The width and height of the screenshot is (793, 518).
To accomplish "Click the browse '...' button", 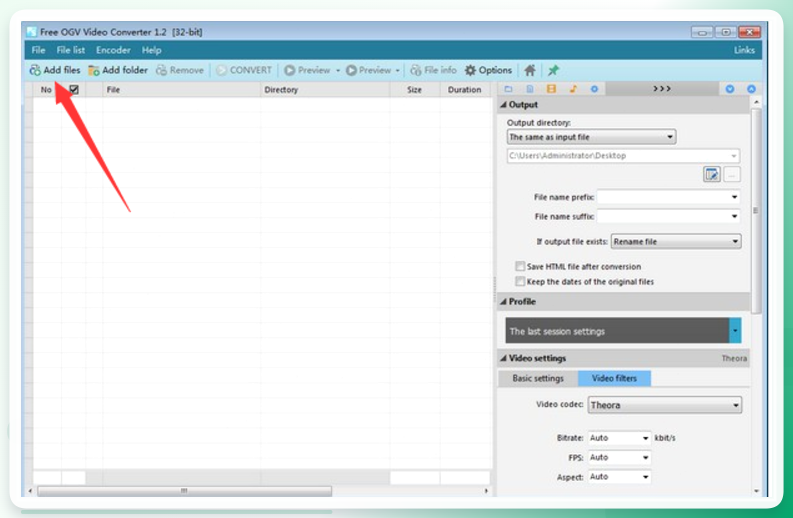I will click(x=732, y=175).
